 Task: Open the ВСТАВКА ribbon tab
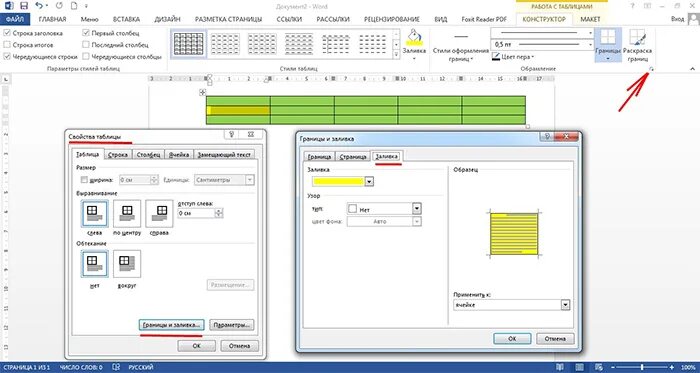click(126, 19)
